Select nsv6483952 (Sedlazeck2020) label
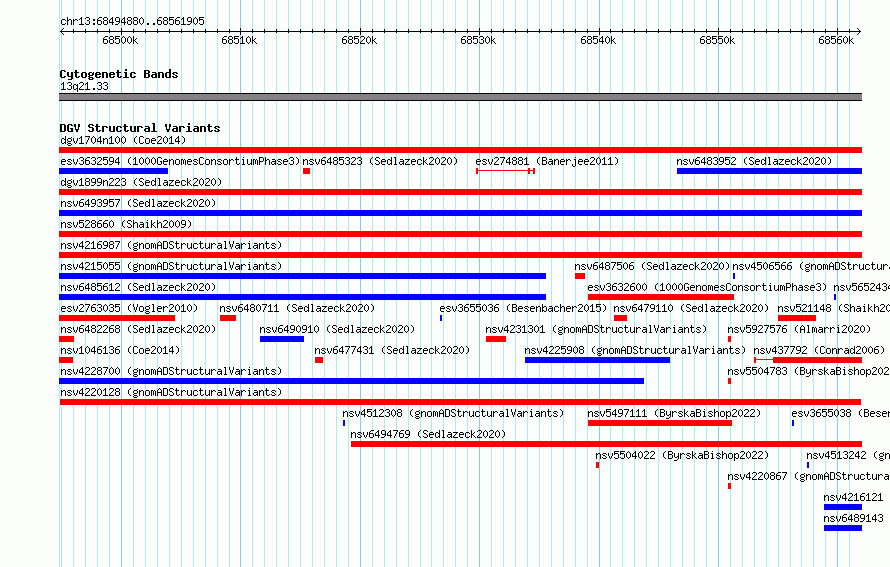The height and width of the screenshot is (567, 890). 754,161
